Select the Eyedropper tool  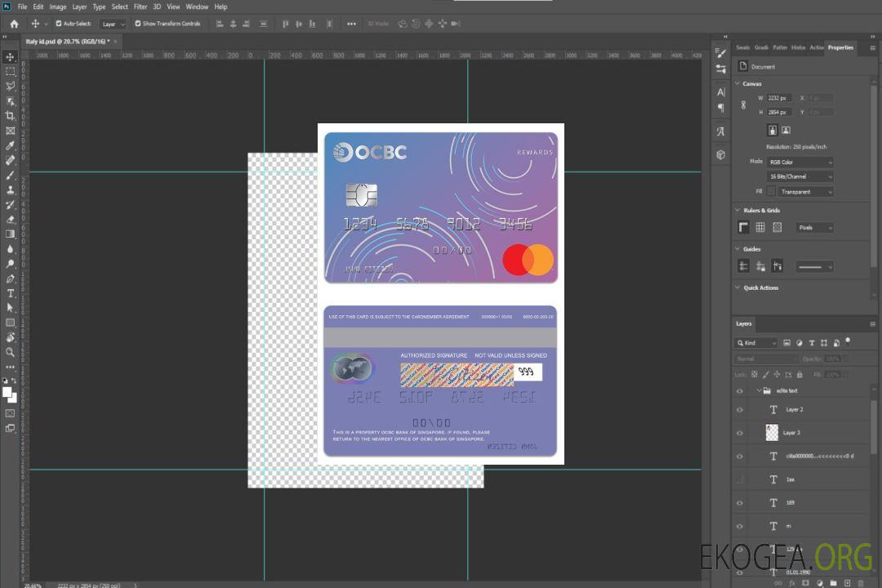coord(10,145)
